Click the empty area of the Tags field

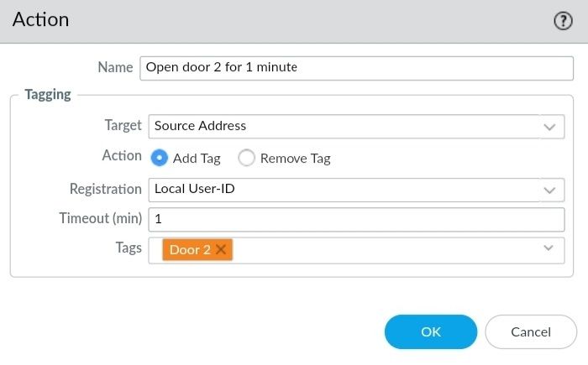378,249
